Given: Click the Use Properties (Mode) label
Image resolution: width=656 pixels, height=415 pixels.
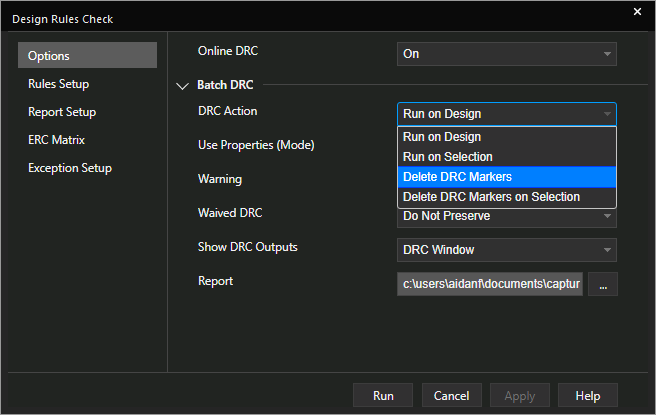Looking at the screenshot, I should click(x=256, y=145).
